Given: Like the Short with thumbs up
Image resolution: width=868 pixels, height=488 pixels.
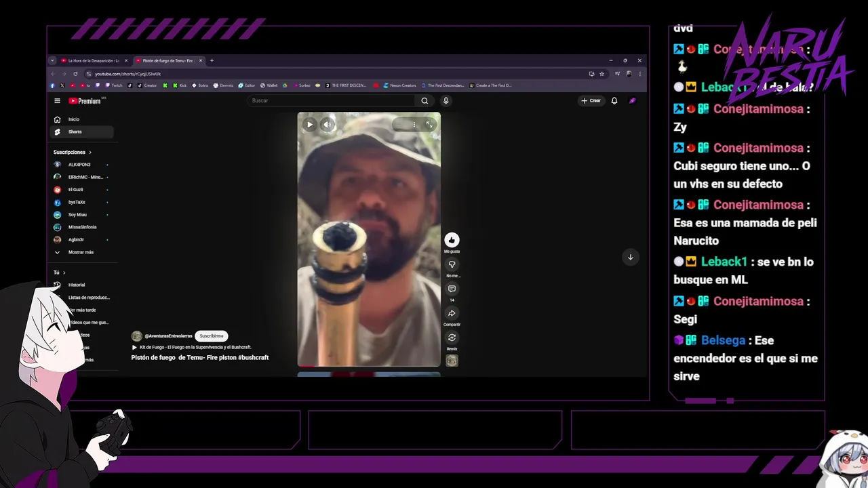Looking at the screenshot, I should (x=452, y=239).
